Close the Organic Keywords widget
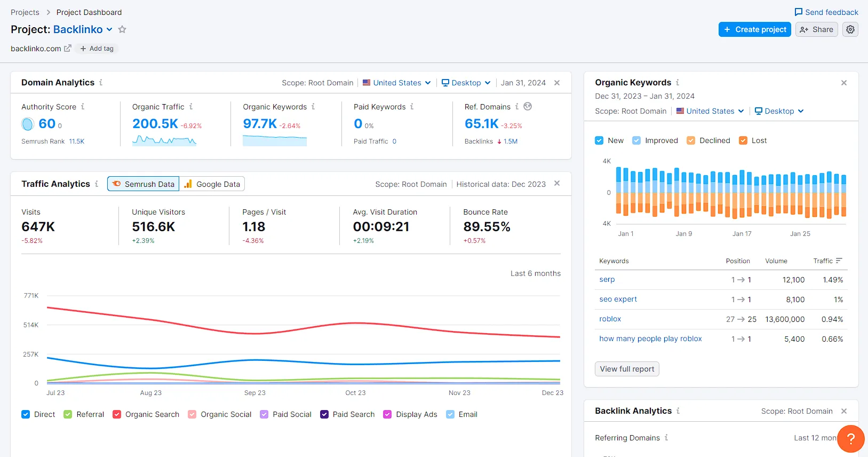Viewport: 868px width, 457px height. (844, 83)
